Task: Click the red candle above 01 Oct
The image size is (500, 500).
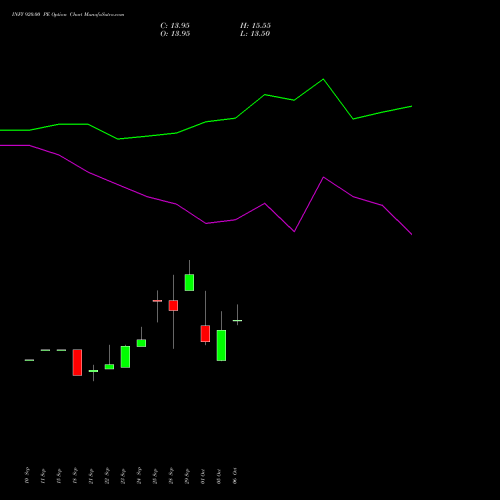Action: [205, 333]
